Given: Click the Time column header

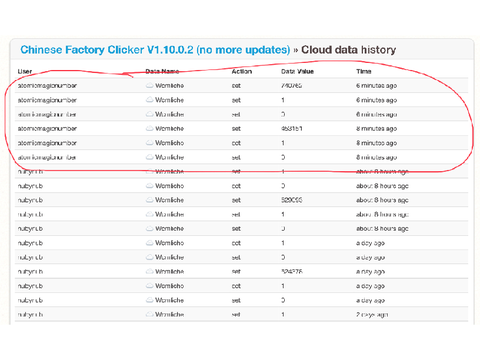Looking at the screenshot, I should pyautogui.click(x=364, y=71).
